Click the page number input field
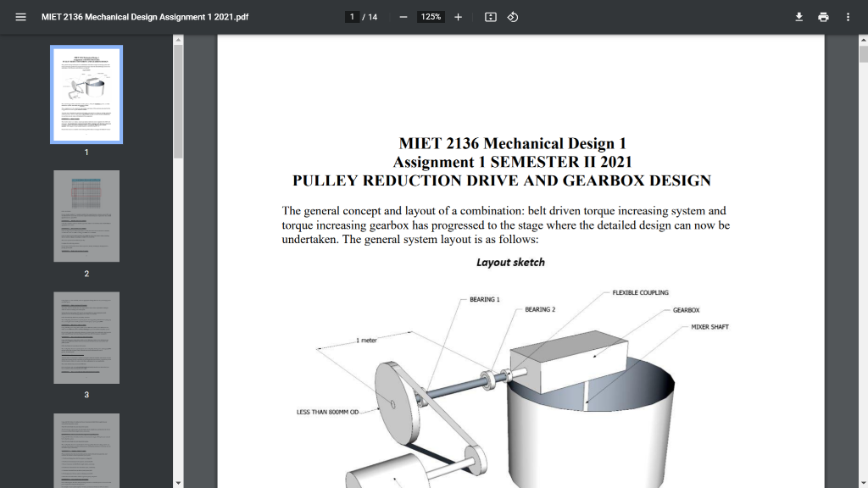The width and height of the screenshot is (868, 488). (x=351, y=16)
